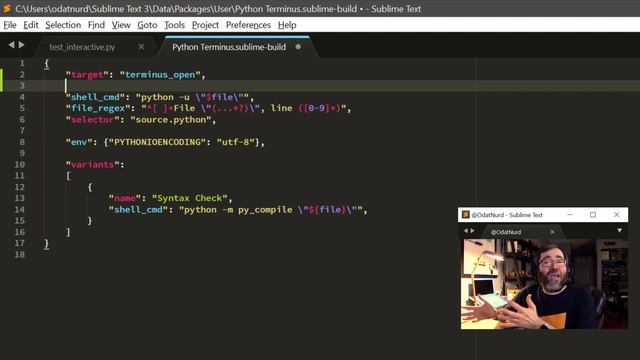Click the "target" key on line 2
This screenshot has width=640, height=360.
87,75
